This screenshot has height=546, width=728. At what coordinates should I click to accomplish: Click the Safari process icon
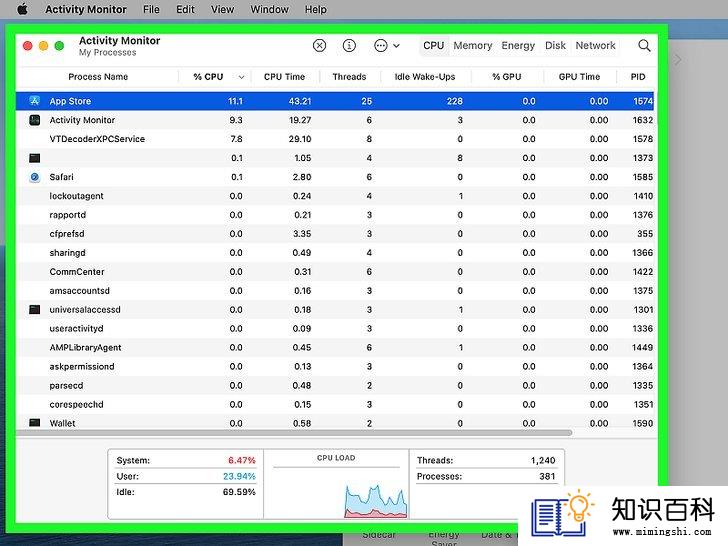coord(34,177)
